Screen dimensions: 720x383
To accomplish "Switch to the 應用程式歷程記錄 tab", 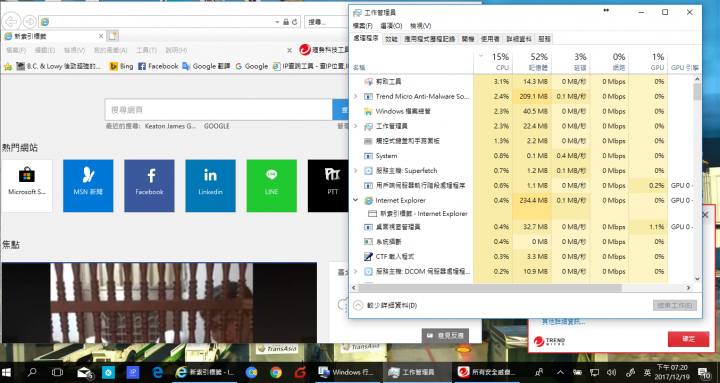I will [x=429, y=39].
